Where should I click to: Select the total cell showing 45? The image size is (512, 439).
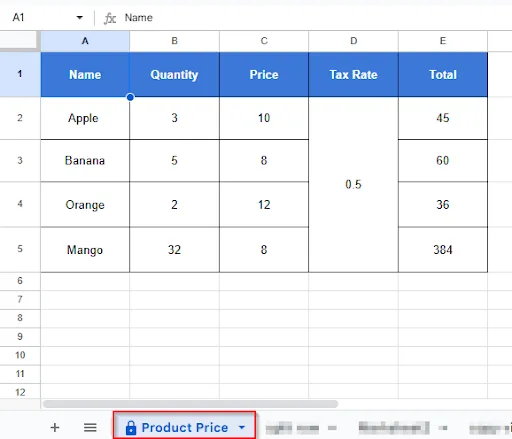pyautogui.click(x=443, y=118)
